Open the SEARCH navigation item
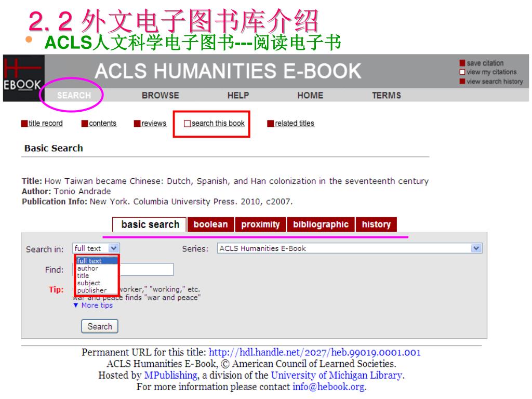Screen dimensions: 532x399 [74, 96]
